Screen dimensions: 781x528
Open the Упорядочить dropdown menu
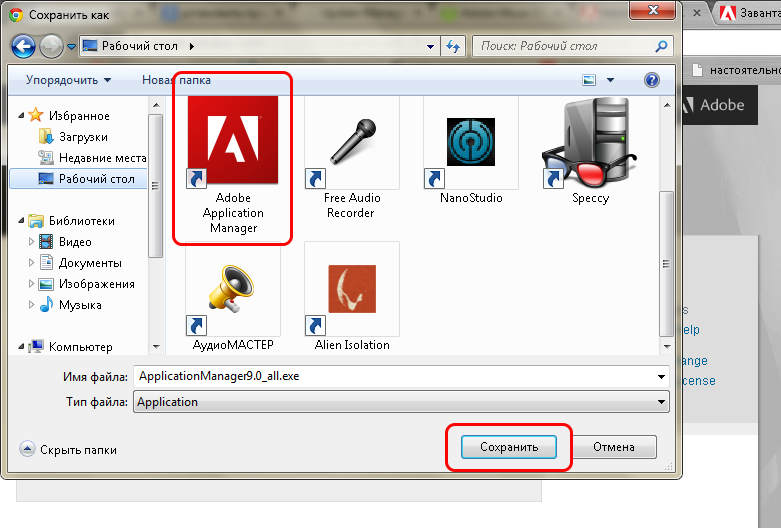(68, 80)
